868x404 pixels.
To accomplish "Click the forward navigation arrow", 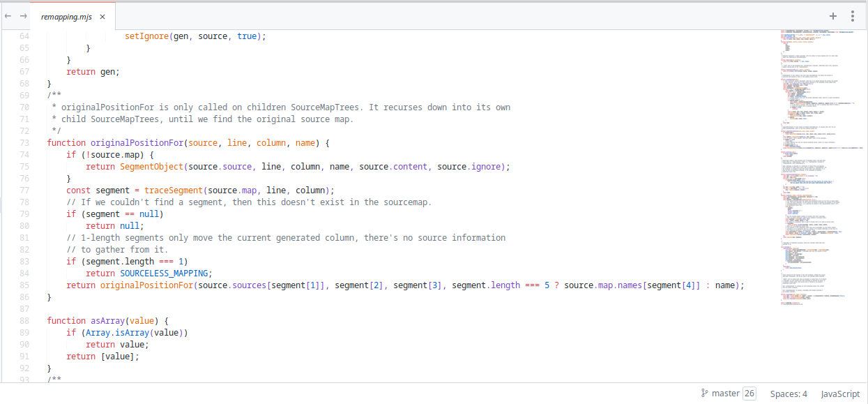I will [x=23, y=16].
